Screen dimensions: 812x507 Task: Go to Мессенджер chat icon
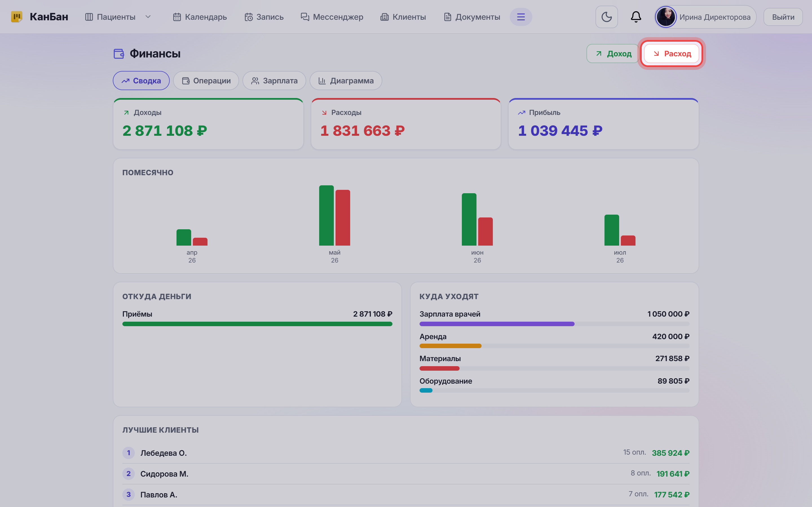(x=305, y=17)
